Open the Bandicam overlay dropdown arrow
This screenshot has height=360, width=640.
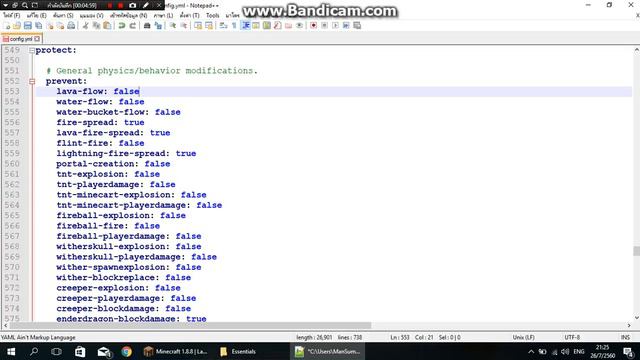5,5
